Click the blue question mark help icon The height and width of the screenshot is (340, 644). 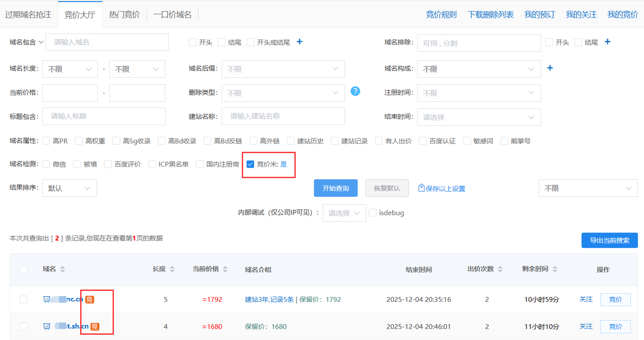355,91
